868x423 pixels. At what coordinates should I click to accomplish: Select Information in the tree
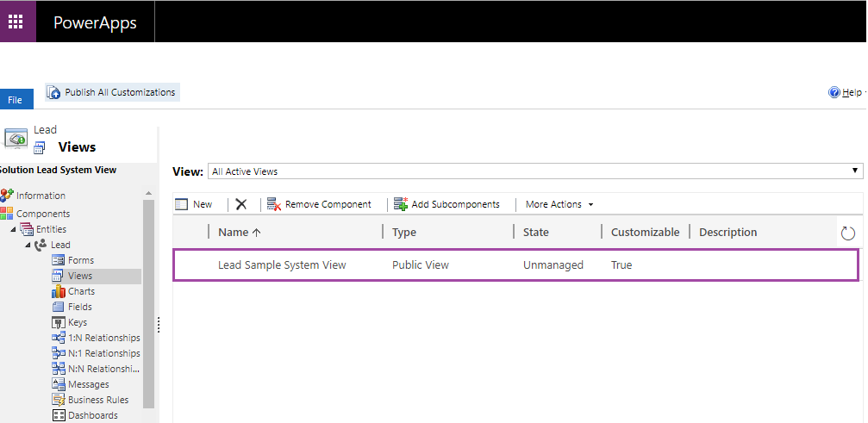coord(41,196)
